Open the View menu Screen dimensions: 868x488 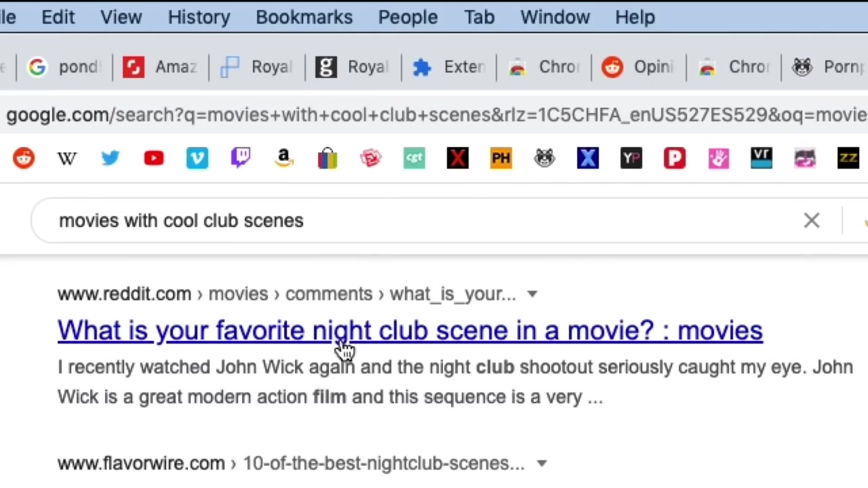tap(121, 17)
